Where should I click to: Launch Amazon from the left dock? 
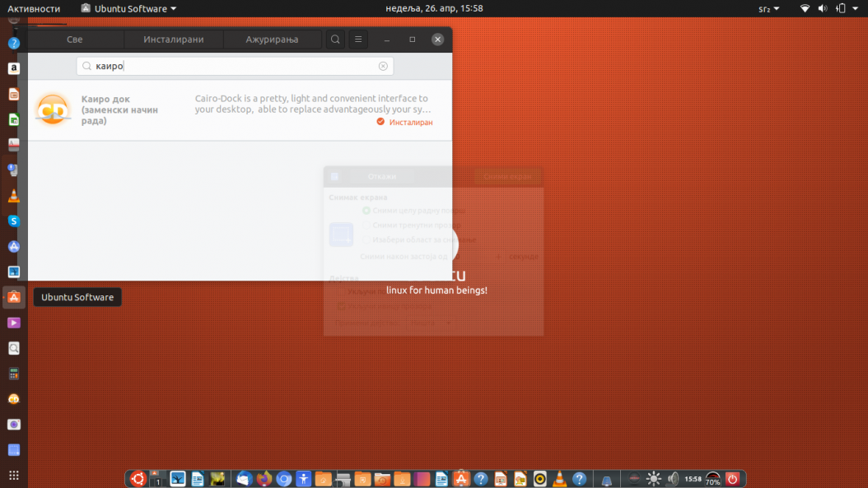pos(14,68)
